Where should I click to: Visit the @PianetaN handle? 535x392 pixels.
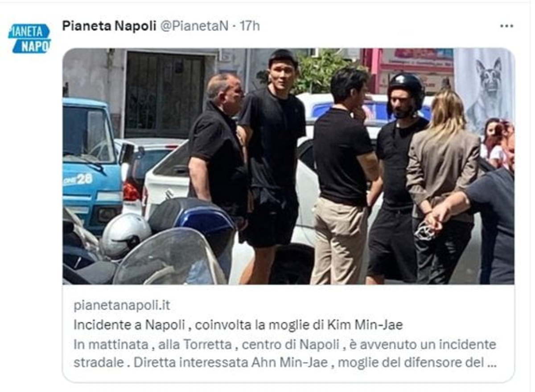pos(194,26)
